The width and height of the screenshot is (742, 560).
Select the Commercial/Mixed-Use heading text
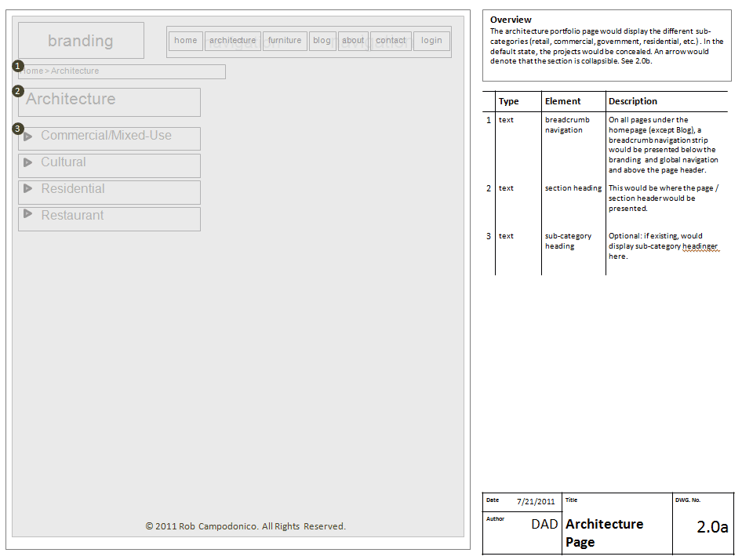[106, 136]
